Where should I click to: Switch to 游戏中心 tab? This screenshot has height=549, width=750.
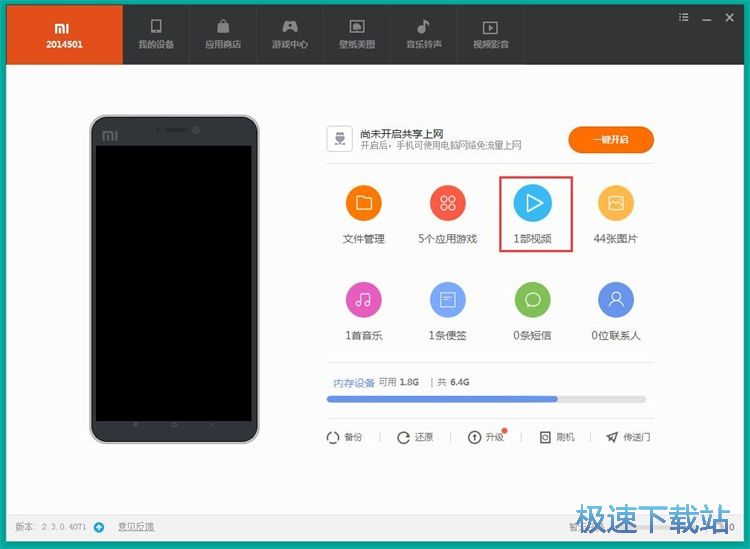pos(290,35)
